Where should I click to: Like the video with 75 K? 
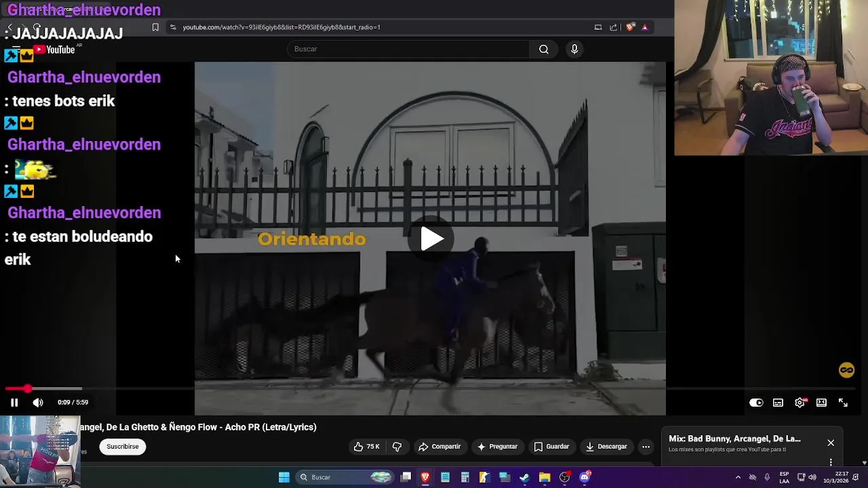point(366,447)
